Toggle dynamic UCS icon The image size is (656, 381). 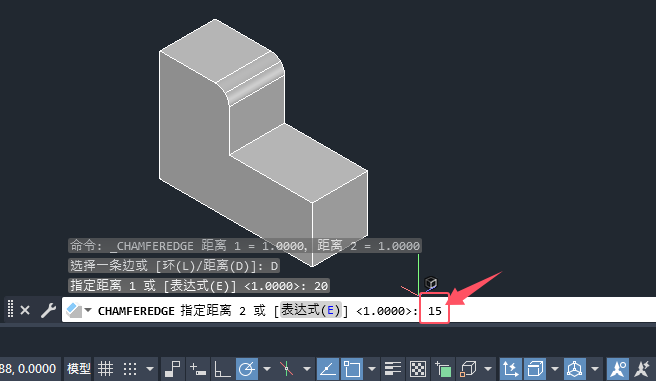510,369
